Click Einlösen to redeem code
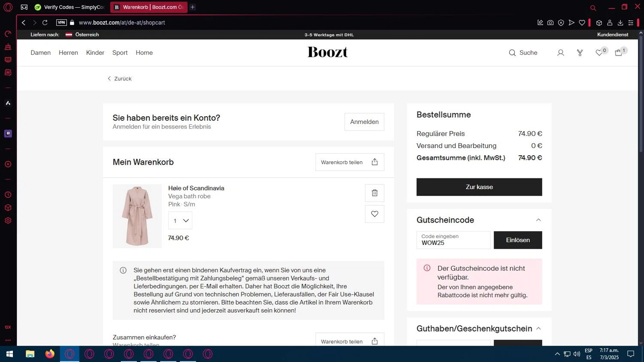The width and height of the screenshot is (644, 362). click(518, 240)
